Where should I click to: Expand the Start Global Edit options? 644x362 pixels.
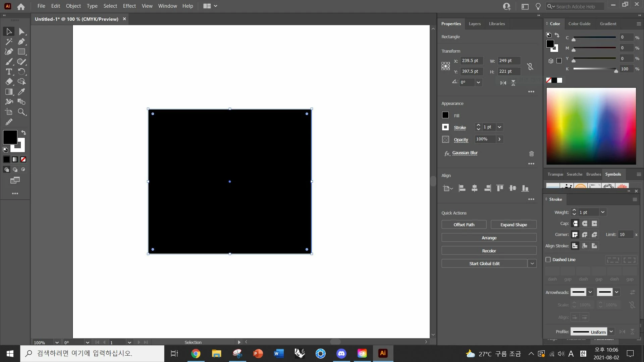pyautogui.click(x=532, y=263)
